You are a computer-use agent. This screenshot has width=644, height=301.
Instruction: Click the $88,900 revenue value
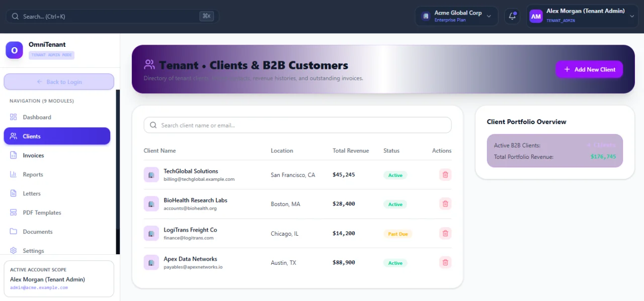[x=344, y=263]
